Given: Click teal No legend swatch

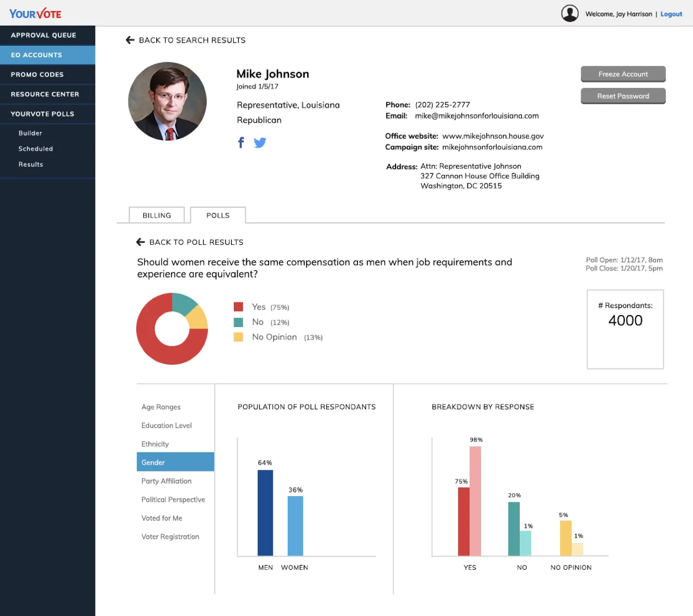Looking at the screenshot, I should click(x=239, y=322).
